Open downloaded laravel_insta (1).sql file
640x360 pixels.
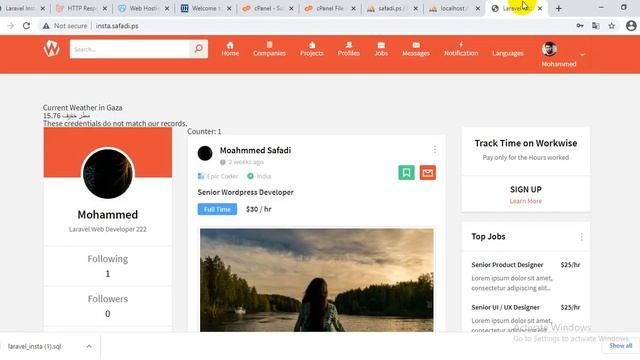tap(35, 346)
